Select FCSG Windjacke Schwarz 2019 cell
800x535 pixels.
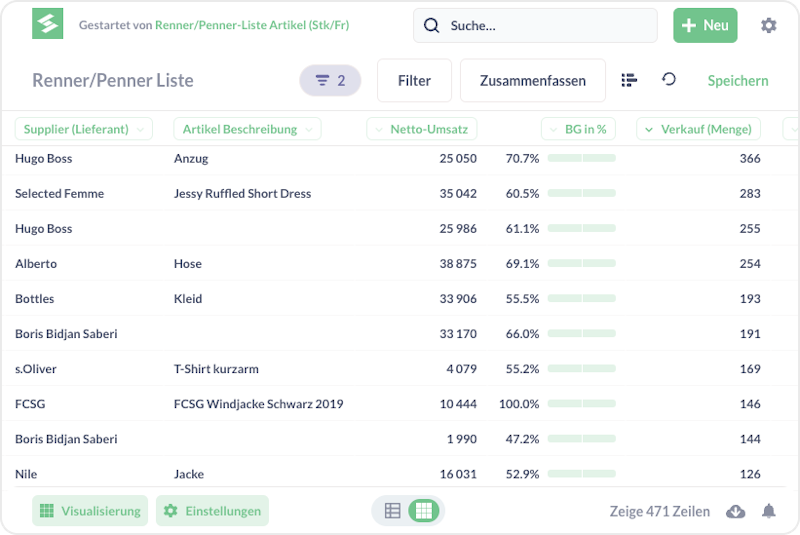[259, 404]
